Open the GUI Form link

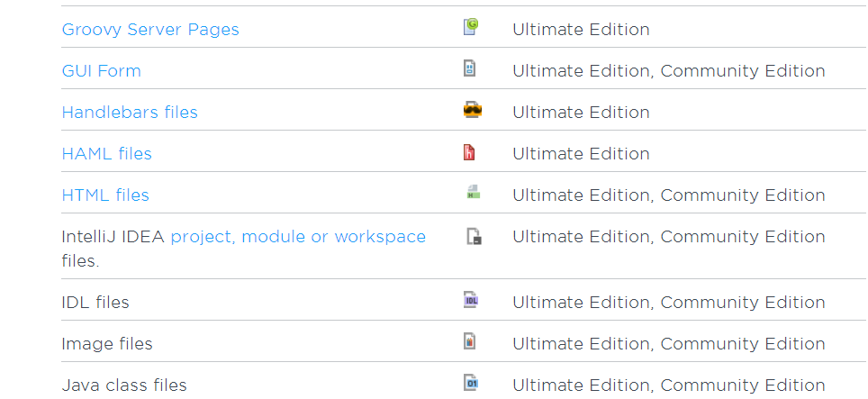[102, 71]
